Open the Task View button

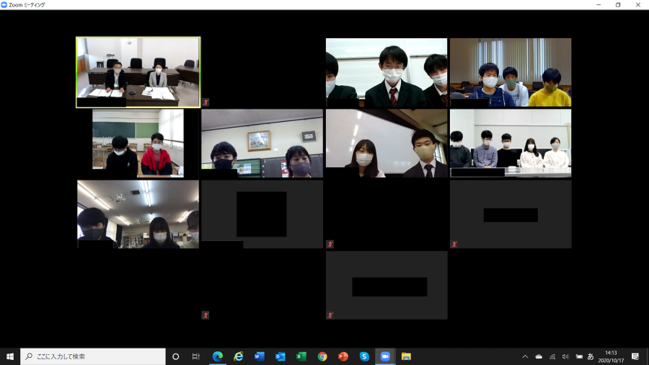196,356
